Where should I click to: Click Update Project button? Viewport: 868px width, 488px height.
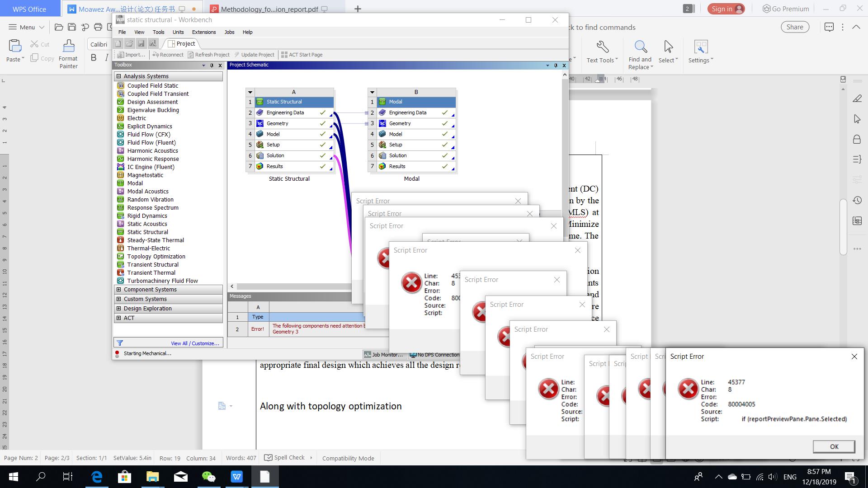[254, 55]
